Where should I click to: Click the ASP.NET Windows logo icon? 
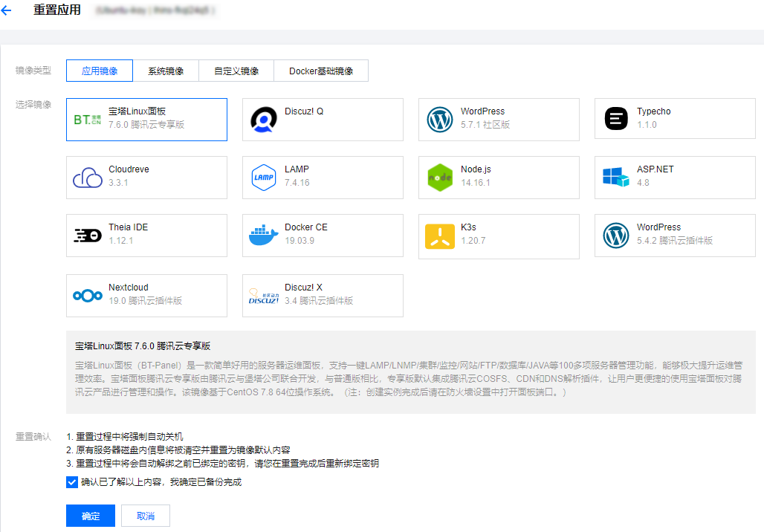pyautogui.click(x=616, y=177)
